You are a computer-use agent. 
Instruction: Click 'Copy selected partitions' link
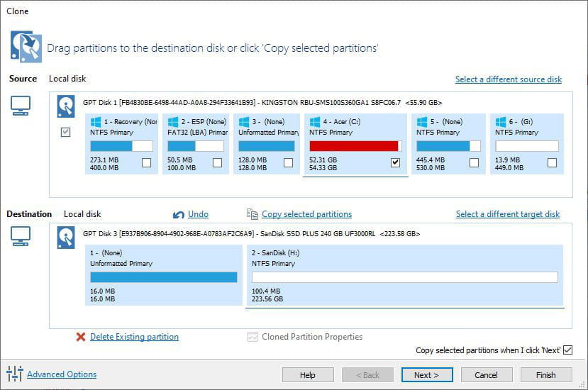tap(306, 214)
